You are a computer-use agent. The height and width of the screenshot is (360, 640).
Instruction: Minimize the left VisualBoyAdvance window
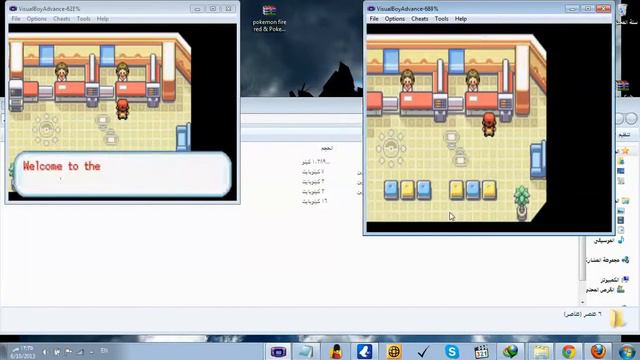(197, 9)
